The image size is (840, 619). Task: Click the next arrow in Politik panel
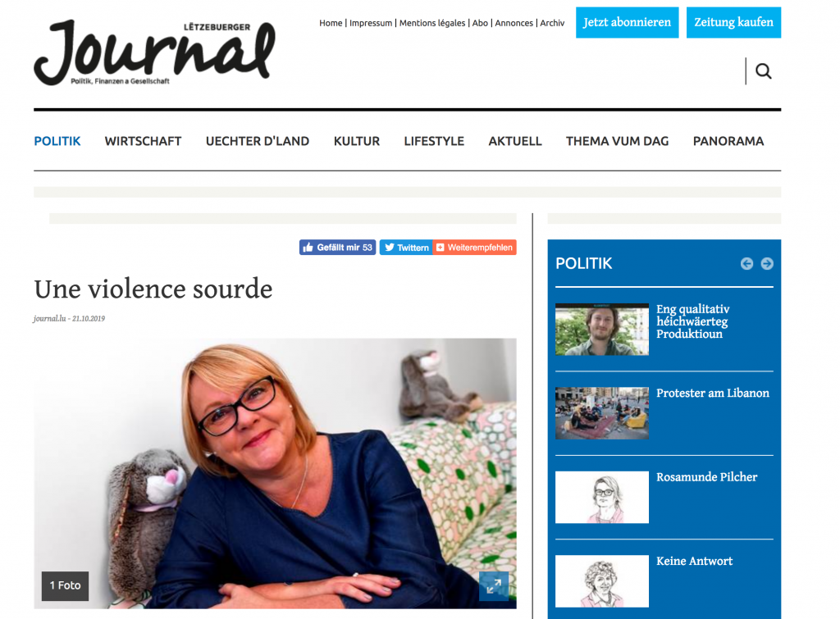(x=767, y=263)
